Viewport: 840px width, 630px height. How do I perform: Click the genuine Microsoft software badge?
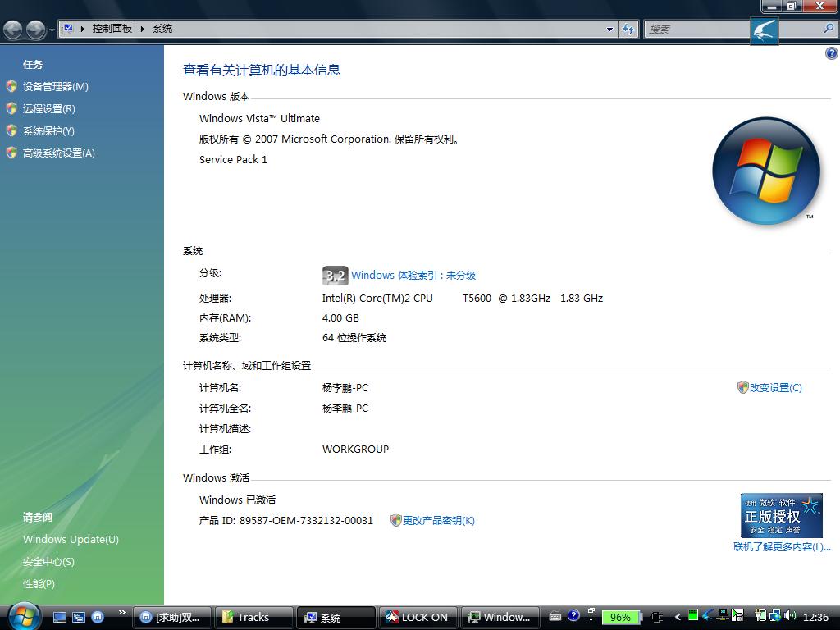point(781,515)
